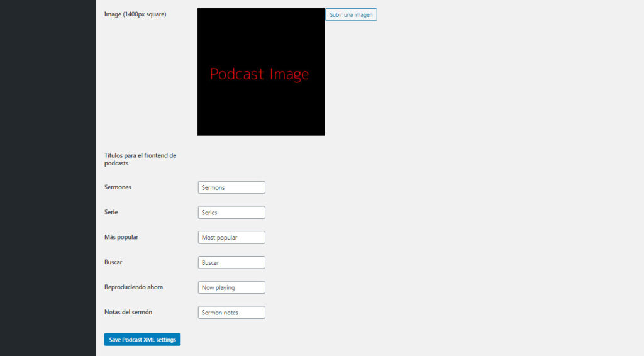Click the 'Reproduciendo ahora' field label

coord(133,287)
